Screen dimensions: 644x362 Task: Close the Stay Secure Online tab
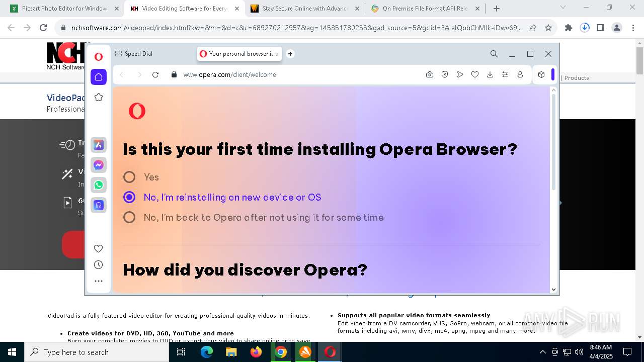click(357, 9)
